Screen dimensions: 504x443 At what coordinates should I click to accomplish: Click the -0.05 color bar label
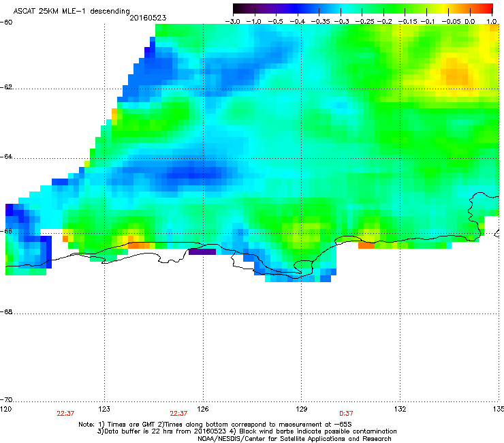coord(452,21)
